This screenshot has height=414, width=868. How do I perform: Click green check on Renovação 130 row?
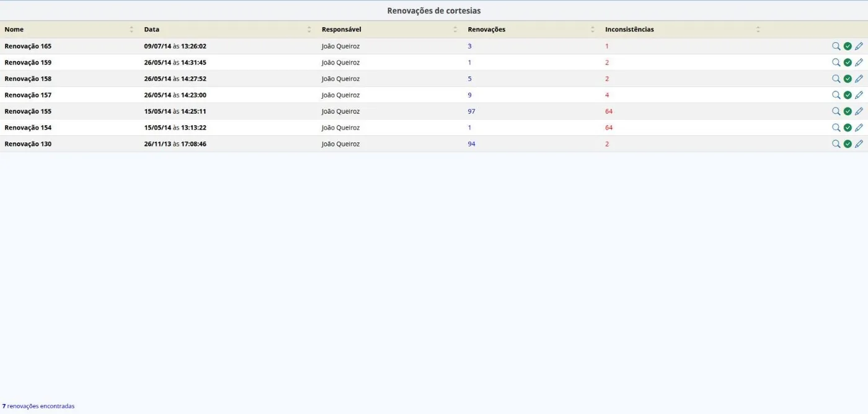coord(848,144)
